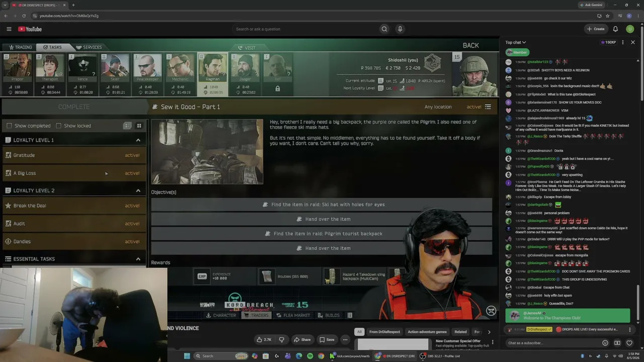Open YouTube notifications bell
This screenshot has width=644, height=362.
tap(615, 29)
